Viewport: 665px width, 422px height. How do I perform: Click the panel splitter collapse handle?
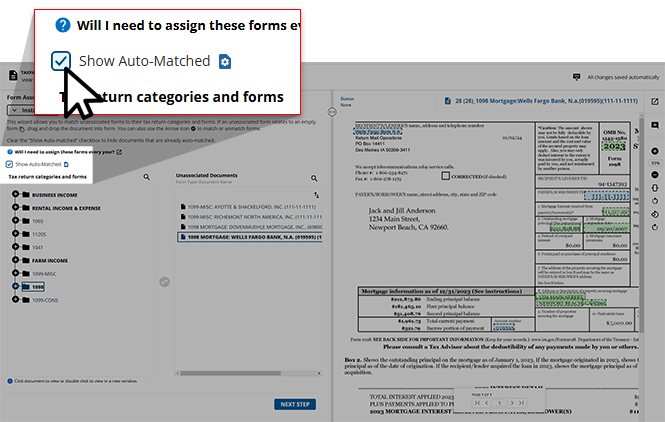(x=332, y=112)
